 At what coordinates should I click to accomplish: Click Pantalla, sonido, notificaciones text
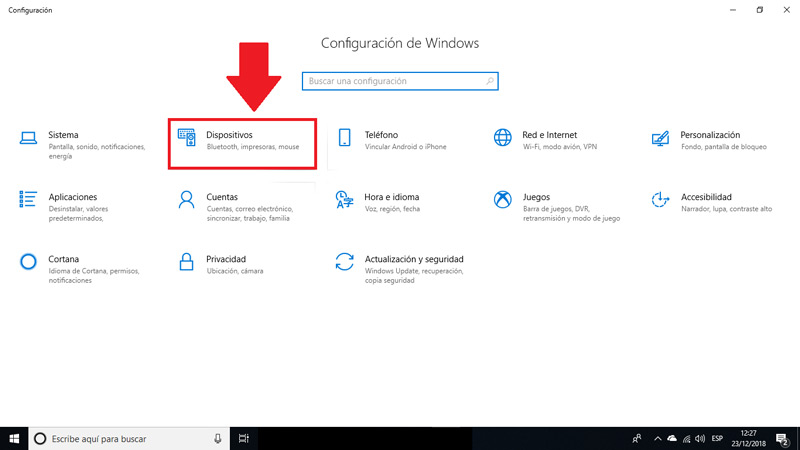96,152
